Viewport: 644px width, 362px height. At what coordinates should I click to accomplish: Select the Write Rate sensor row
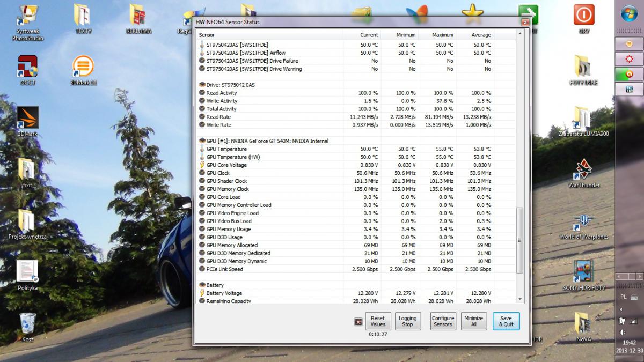click(357, 125)
